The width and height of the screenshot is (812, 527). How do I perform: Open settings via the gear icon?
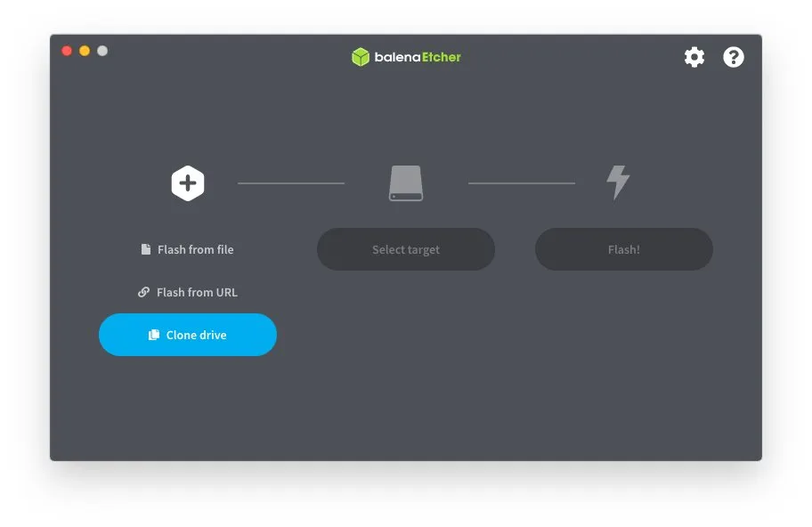(x=694, y=57)
